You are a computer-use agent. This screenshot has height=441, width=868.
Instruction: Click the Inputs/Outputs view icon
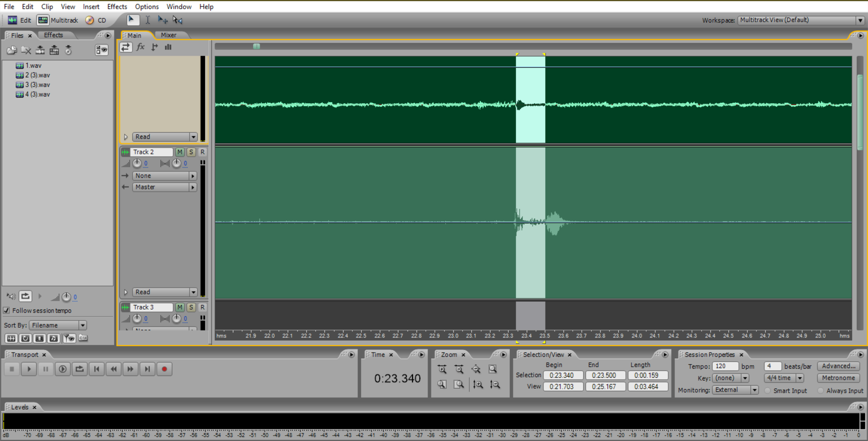[125, 47]
